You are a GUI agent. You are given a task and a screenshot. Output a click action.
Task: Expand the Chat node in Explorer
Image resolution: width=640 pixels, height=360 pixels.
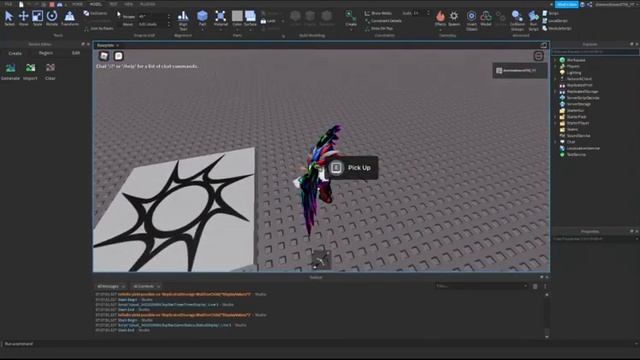click(555, 142)
